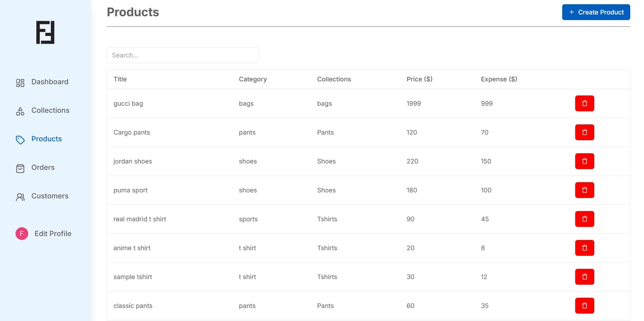Remove real madrid t shirt product
Screen dimensions: 644x321
[x=584, y=219]
